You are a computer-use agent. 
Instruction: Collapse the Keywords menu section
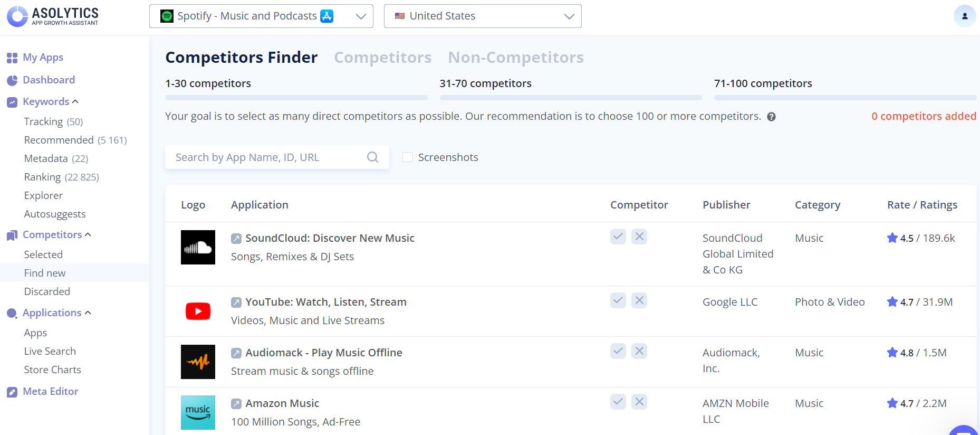pyautogui.click(x=75, y=101)
